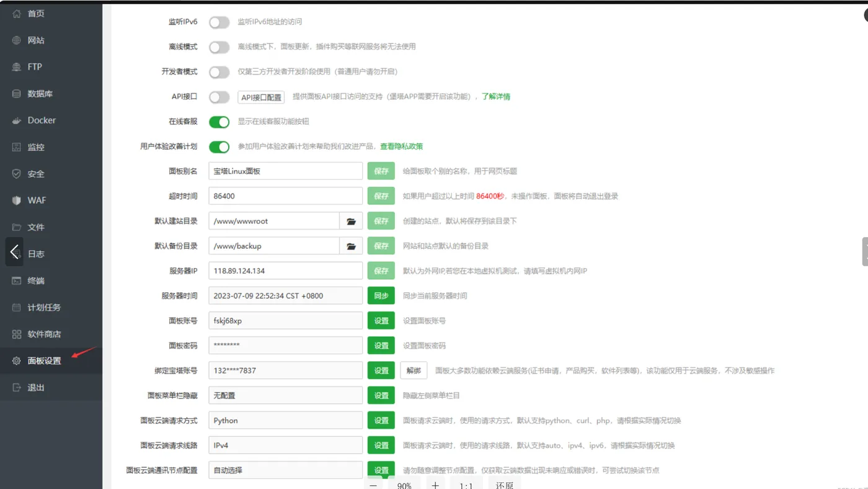This screenshot has height=489, width=868.
Task: Click the 监控 monitor icon
Action: [17, 147]
